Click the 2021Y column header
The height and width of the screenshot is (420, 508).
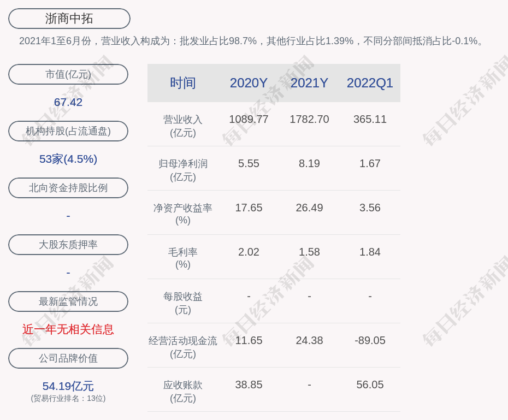(309, 83)
